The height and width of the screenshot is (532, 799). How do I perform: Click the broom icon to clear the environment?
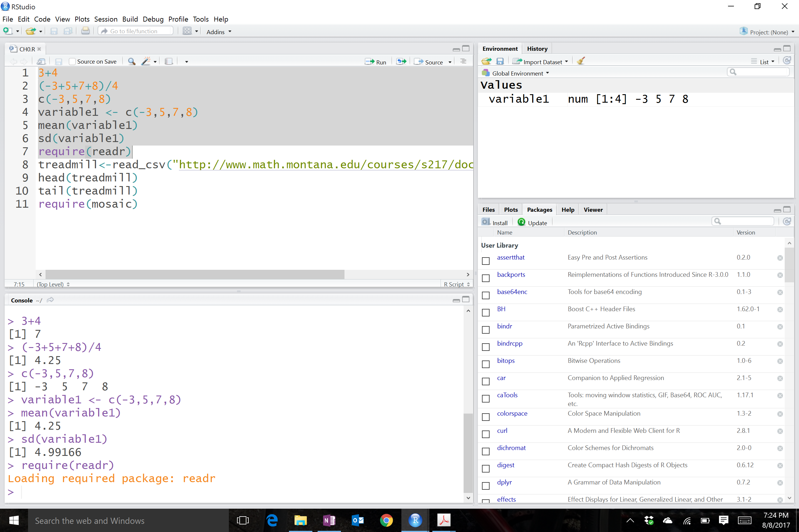point(581,62)
